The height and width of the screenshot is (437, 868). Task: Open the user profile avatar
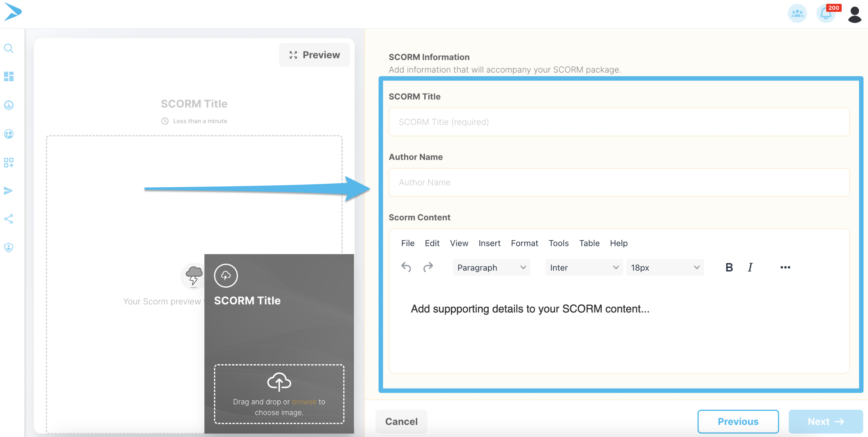point(855,14)
